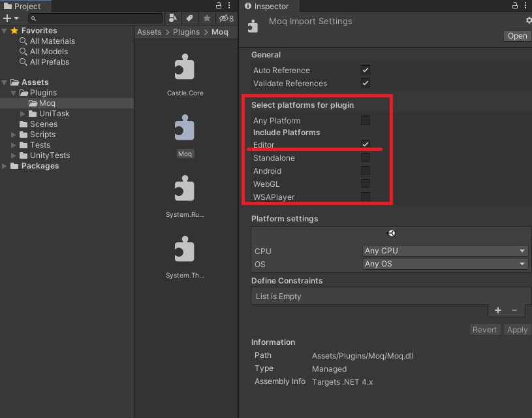
Task: Focus the Project search field
Action: 96,18
